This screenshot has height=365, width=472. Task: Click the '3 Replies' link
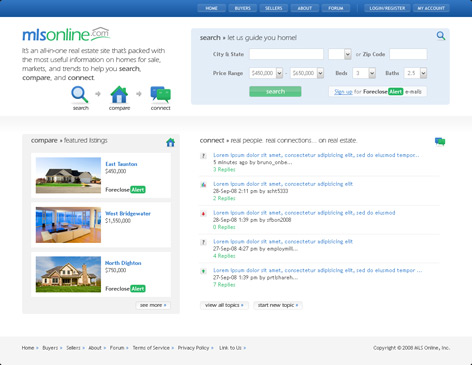[224, 169]
